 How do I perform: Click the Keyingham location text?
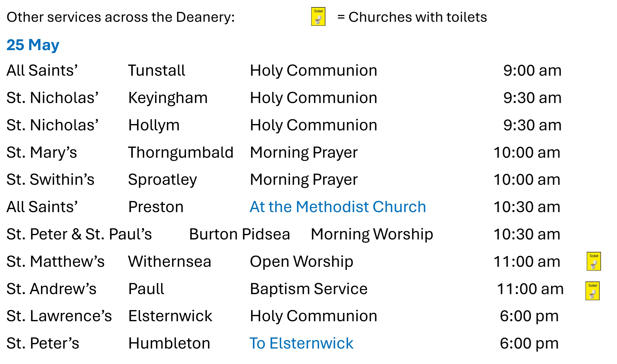168,98
